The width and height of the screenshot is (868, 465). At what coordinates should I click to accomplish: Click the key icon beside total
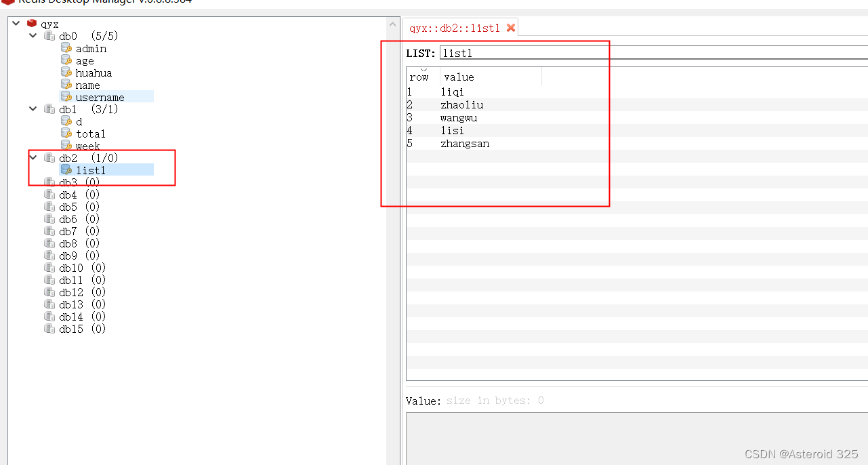pos(66,134)
